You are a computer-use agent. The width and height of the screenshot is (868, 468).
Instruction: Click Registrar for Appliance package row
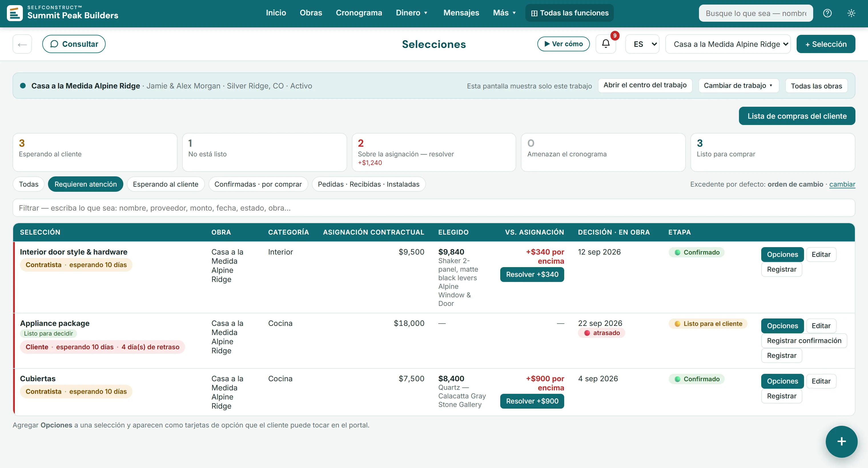tap(781, 356)
